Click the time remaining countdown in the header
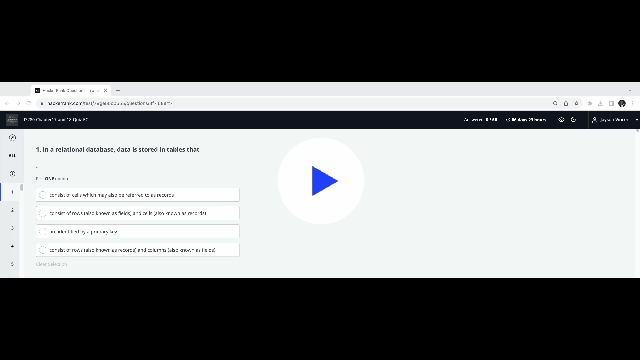 coord(526,120)
